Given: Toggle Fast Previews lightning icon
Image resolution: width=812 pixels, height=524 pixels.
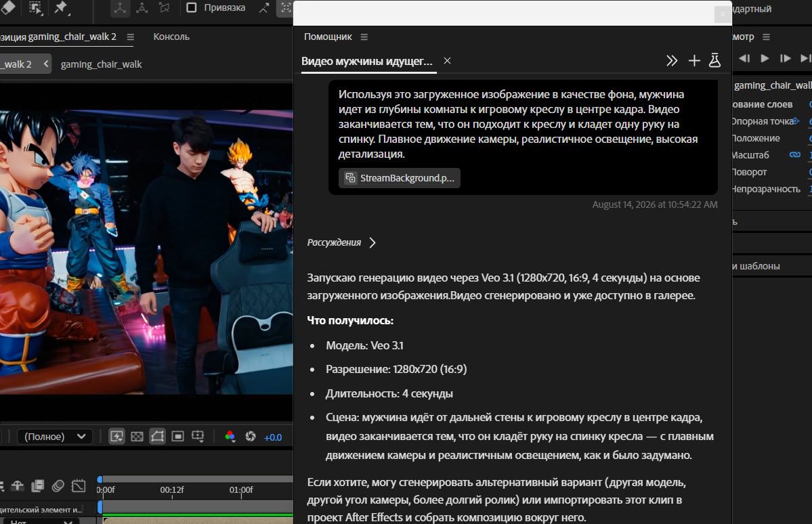Looking at the screenshot, I should [117, 437].
